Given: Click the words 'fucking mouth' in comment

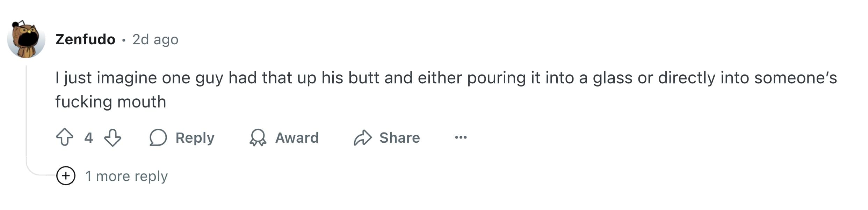Looking at the screenshot, I should coord(110,102).
